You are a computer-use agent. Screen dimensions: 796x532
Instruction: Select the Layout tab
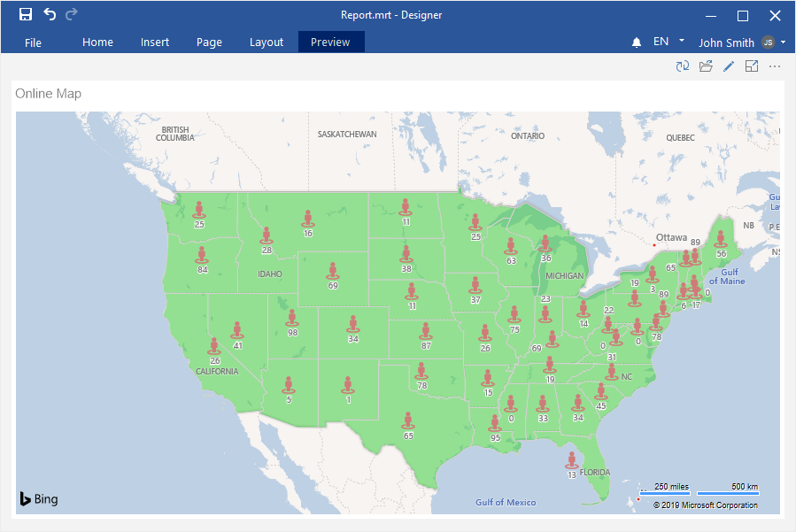pyautogui.click(x=267, y=42)
